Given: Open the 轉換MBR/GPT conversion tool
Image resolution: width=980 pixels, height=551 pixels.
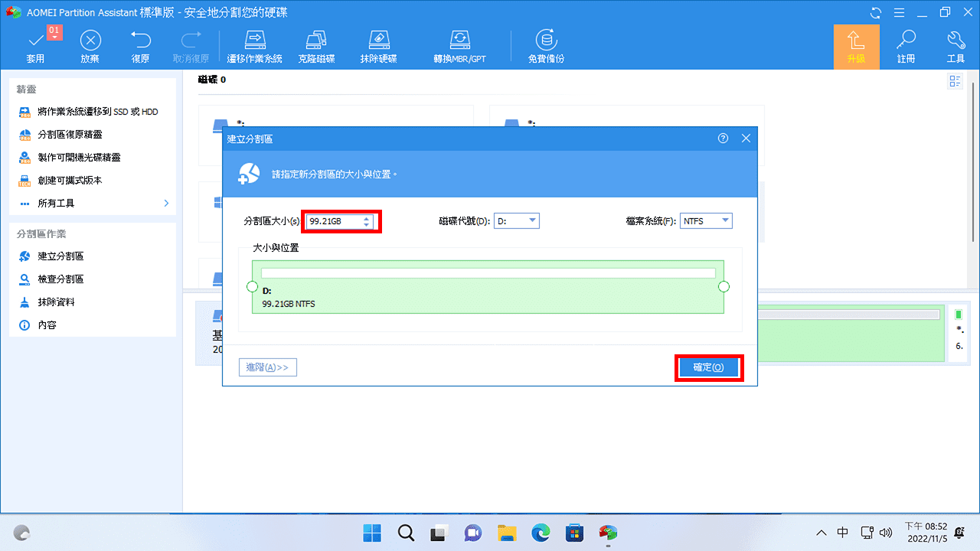Looking at the screenshot, I should [459, 46].
